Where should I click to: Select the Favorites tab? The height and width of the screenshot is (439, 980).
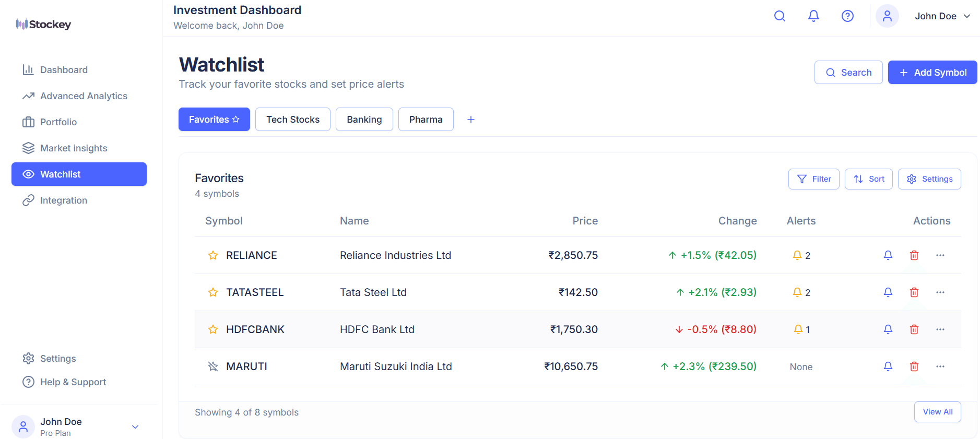point(214,120)
